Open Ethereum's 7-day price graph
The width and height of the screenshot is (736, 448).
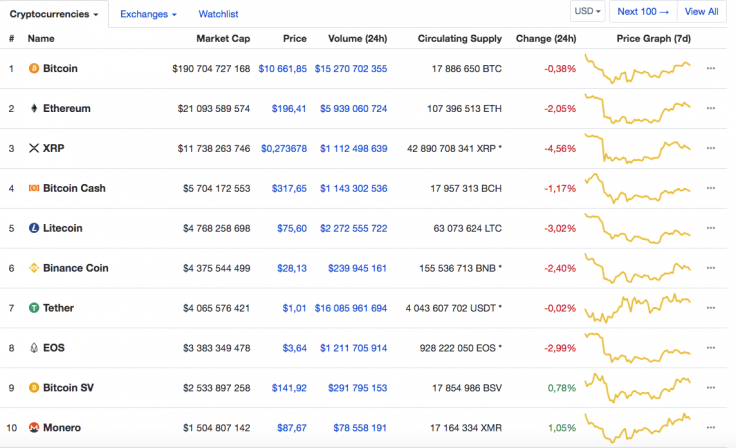pyautogui.click(x=637, y=108)
